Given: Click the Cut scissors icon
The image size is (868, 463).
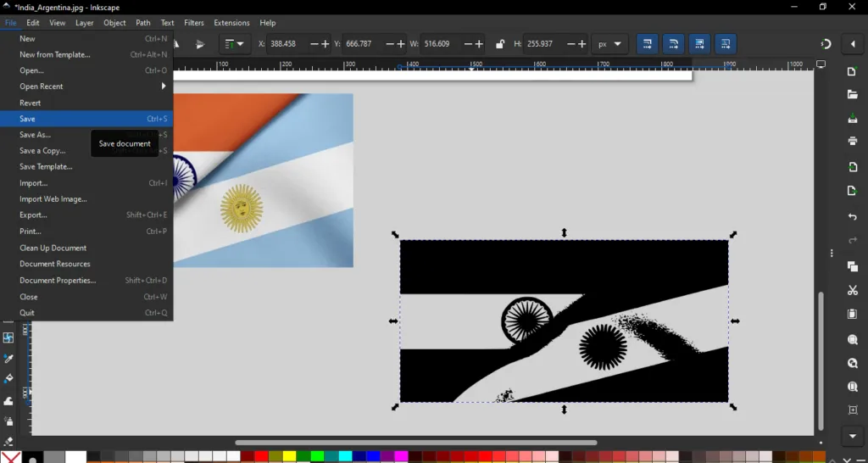Looking at the screenshot, I should [853, 290].
